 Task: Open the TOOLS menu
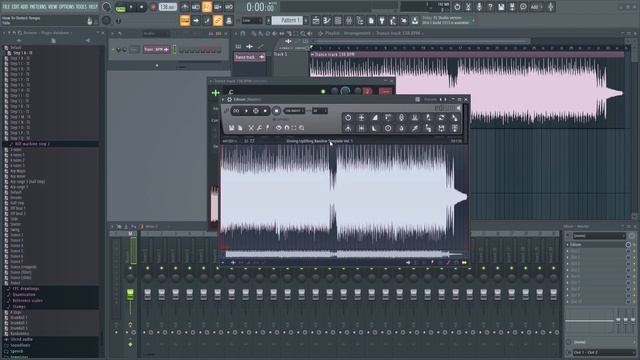pyautogui.click(x=81, y=7)
